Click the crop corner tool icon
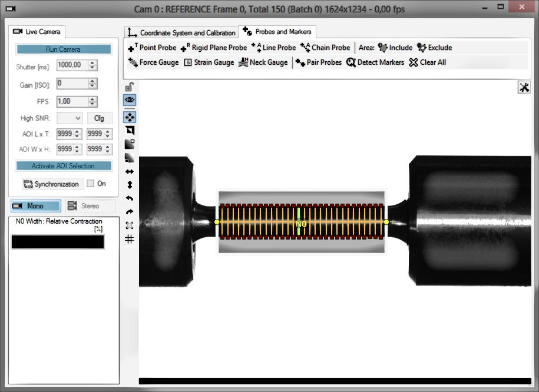539x392 pixels. tap(130, 130)
